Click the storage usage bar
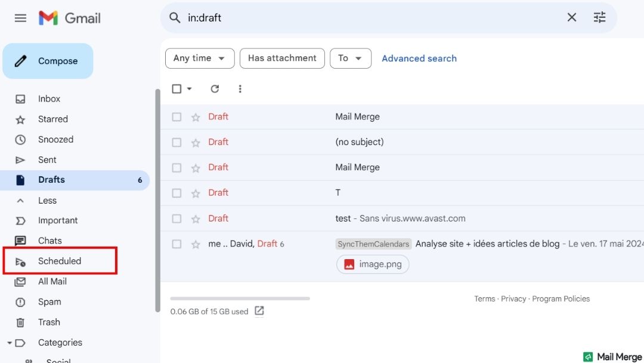The image size is (644, 363). pos(240,299)
